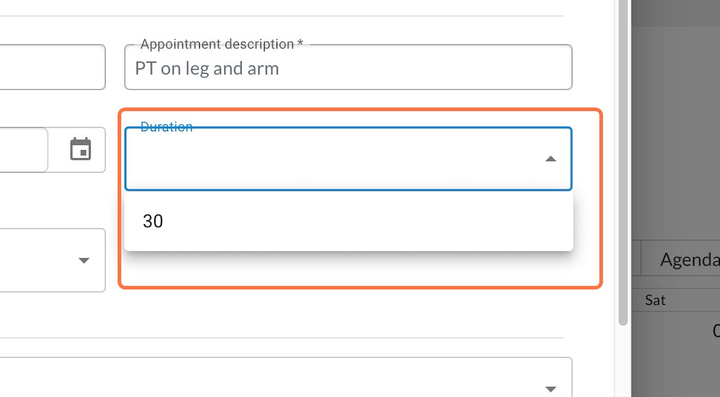Select the Sat column header

[x=655, y=300]
